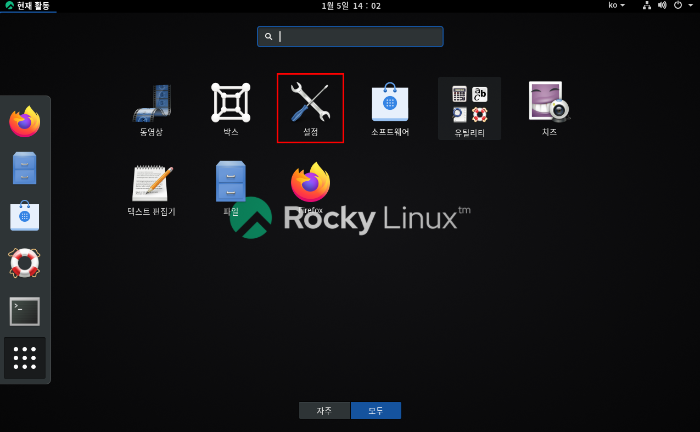Switch to the 모두 (All) tab
The width and height of the screenshot is (700, 432).
[376, 411]
